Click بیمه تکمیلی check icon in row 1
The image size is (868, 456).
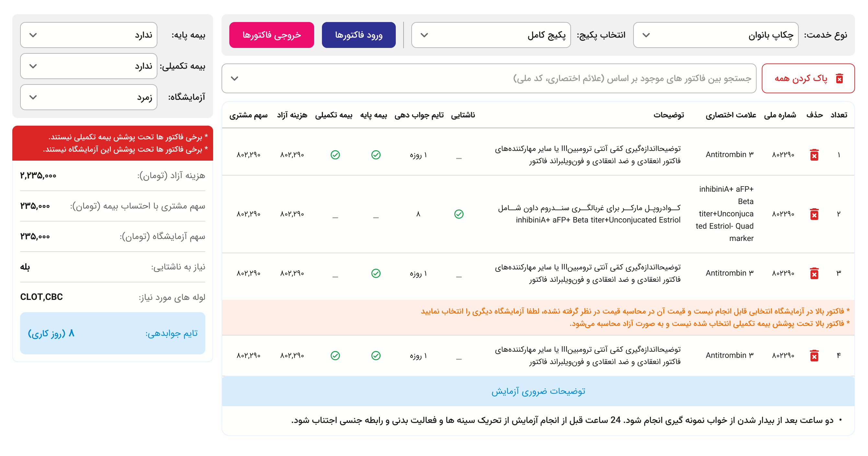pyautogui.click(x=335, y=155)
